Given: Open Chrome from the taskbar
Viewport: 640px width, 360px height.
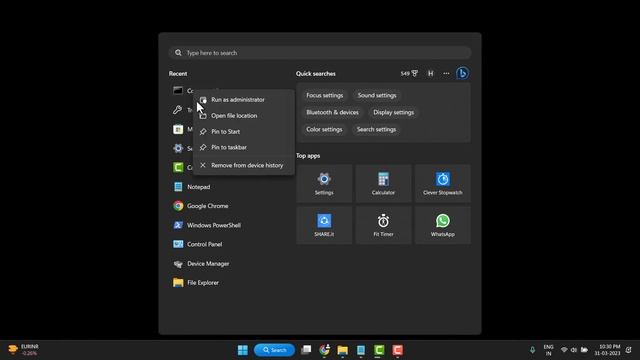Looking at the screenshot, I should (324, 350).
